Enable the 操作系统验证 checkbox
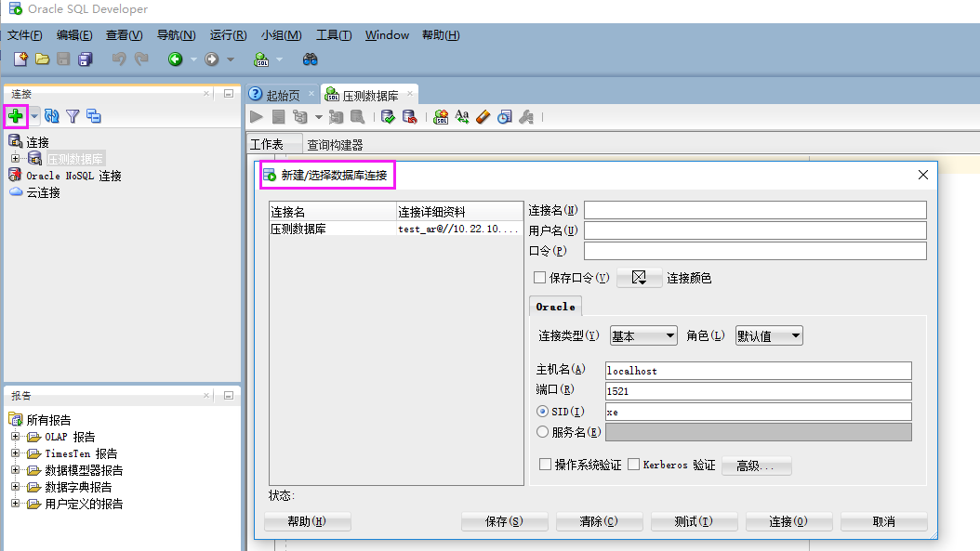This screenshot has height=551, width=980. (545, 465)
